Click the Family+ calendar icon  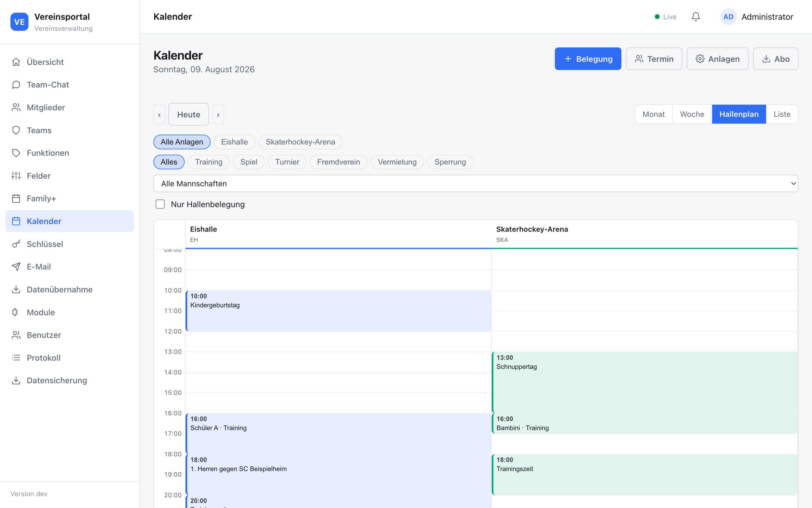[16, 199]
